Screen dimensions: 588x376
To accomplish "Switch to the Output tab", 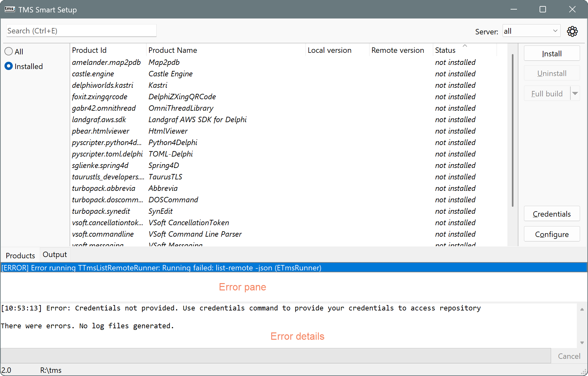I will coord(54,254).
